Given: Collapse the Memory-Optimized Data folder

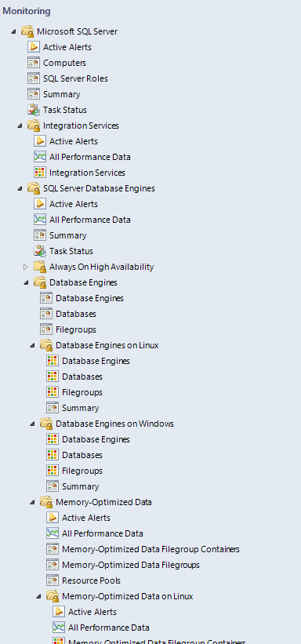Looking at the screenshot, I should click(x=32, y=502).
